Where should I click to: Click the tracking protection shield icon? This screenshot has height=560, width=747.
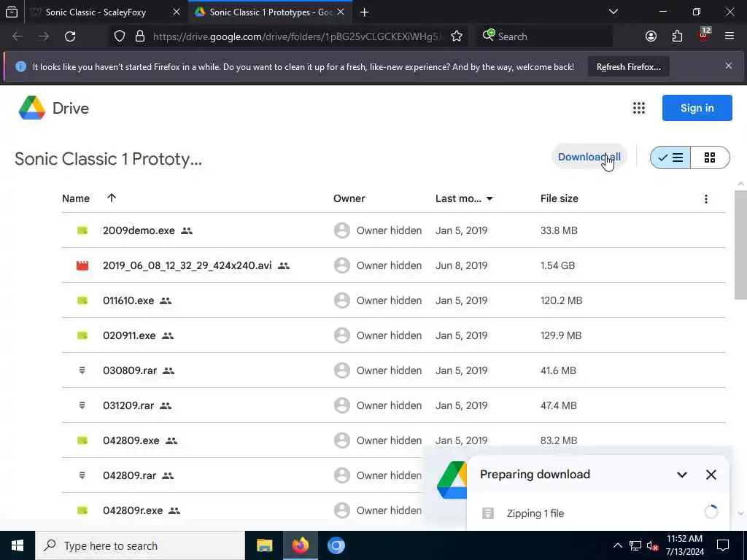[x=120, y=36]
